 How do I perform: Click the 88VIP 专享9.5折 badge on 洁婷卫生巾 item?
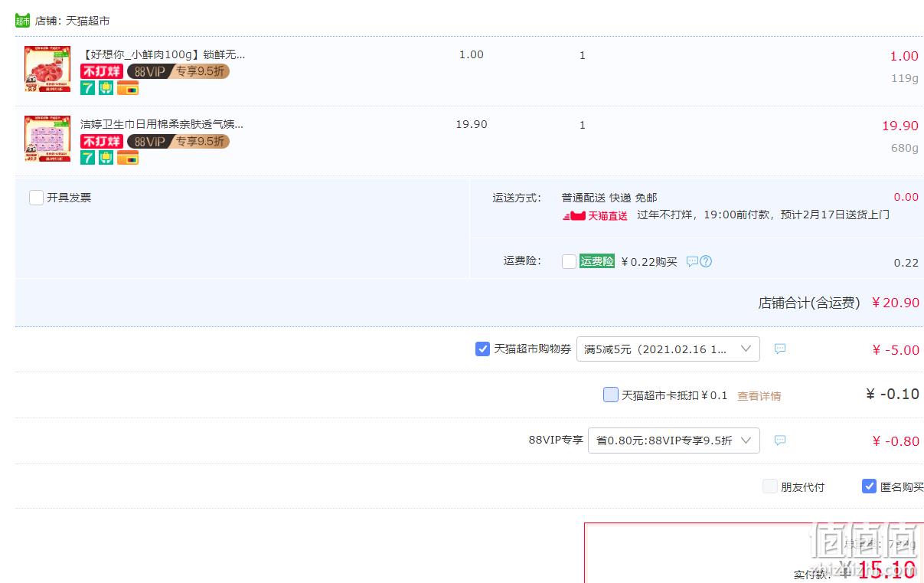point(178,141)
